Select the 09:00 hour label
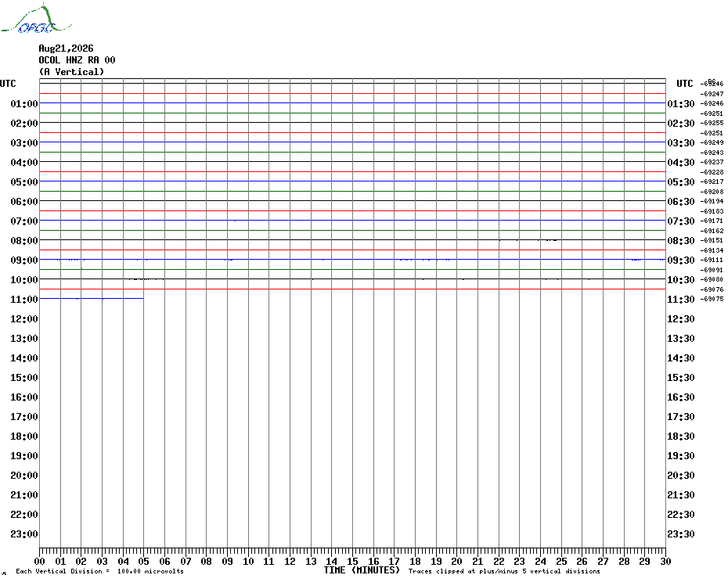The height and width of the screenshot is (582, 728). [x=24, y=260]
